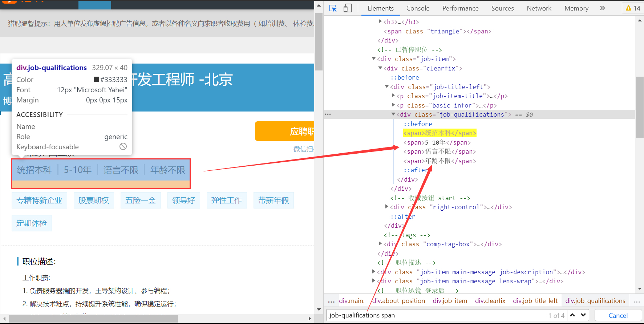Click the 带薪年假 tag

274,201
